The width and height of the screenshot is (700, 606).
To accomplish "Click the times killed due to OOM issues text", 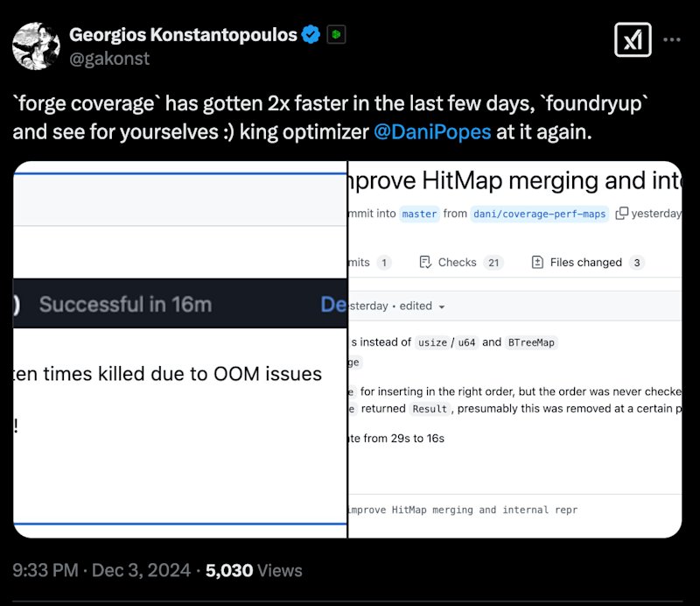I will tap(183, 374).
